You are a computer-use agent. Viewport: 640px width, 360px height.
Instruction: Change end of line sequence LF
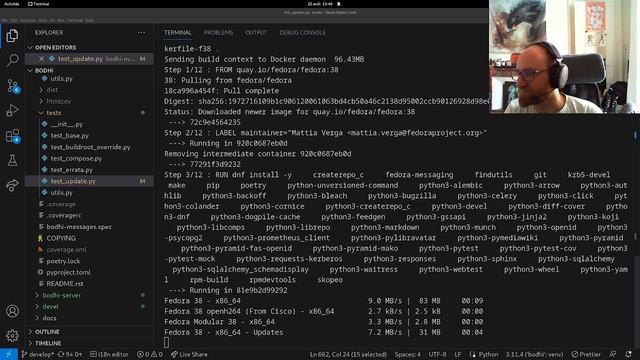point(458,354)
